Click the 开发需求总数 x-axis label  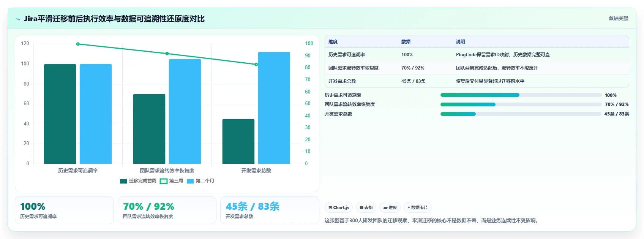pyautogui.click(x=256, y=171)
